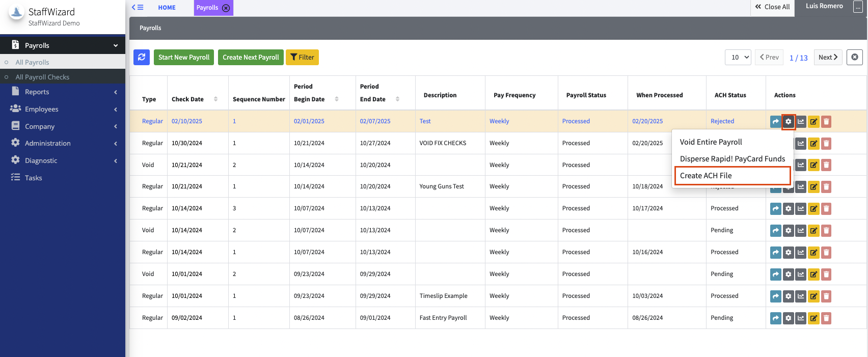The image size is (868, 357).
Task: Edit the Young Guns Test payroll
Action: (x=814, y=186)
